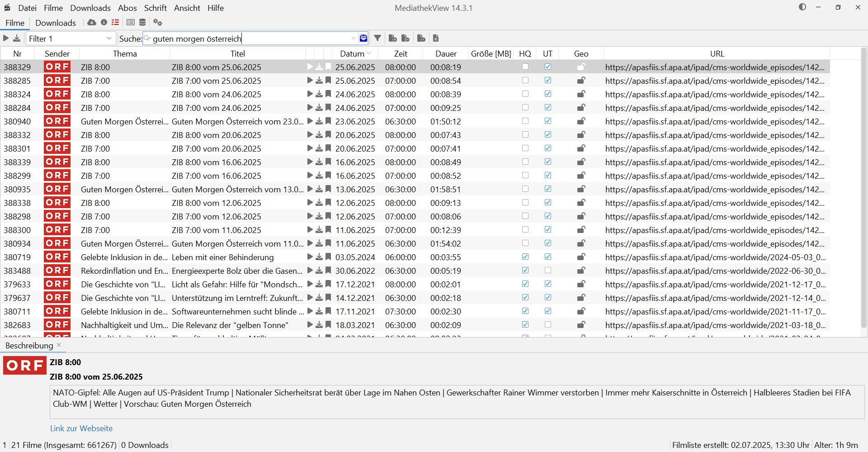Screen dimensions: 868x452
Task: Click the database stack icon in toolbar
Action: click(x=142, y=22)
